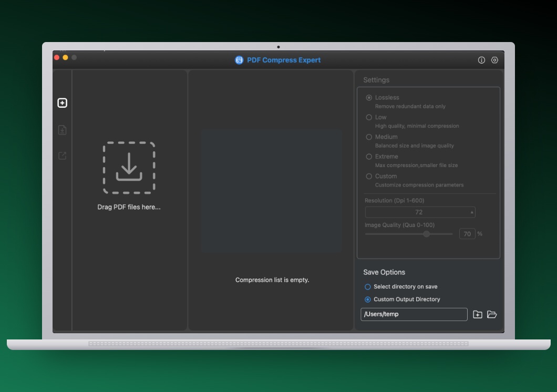The height and width of the screenshot is (392, 557).
Task: Click the compress document sidebar icon
Action: click(x=62, y=130)
